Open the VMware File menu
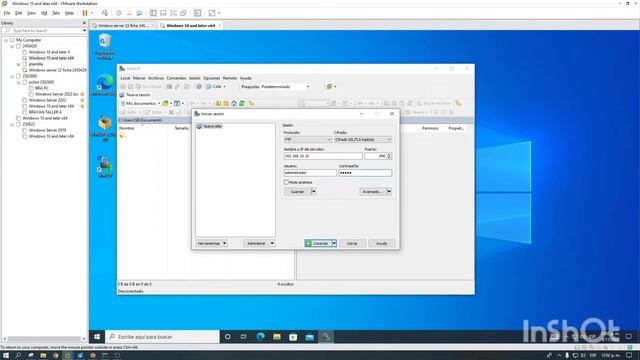 [7, 13]
